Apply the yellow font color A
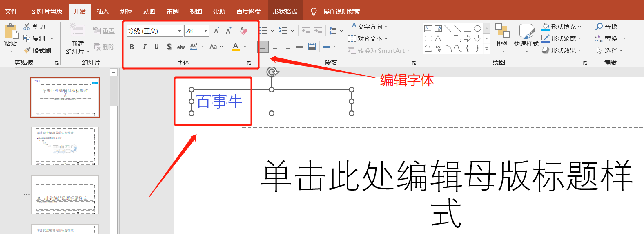The height and width of the screenshot is (234, 644). [236, 47]
